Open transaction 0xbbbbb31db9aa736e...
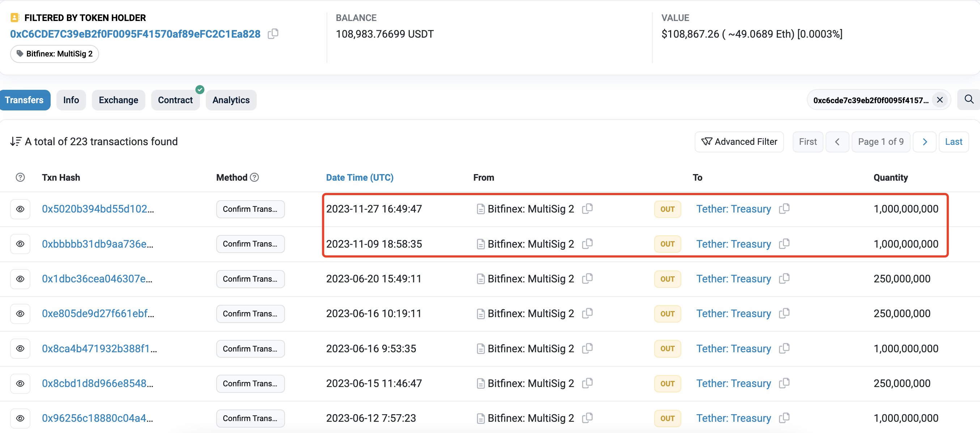 [x=97, y=244]
